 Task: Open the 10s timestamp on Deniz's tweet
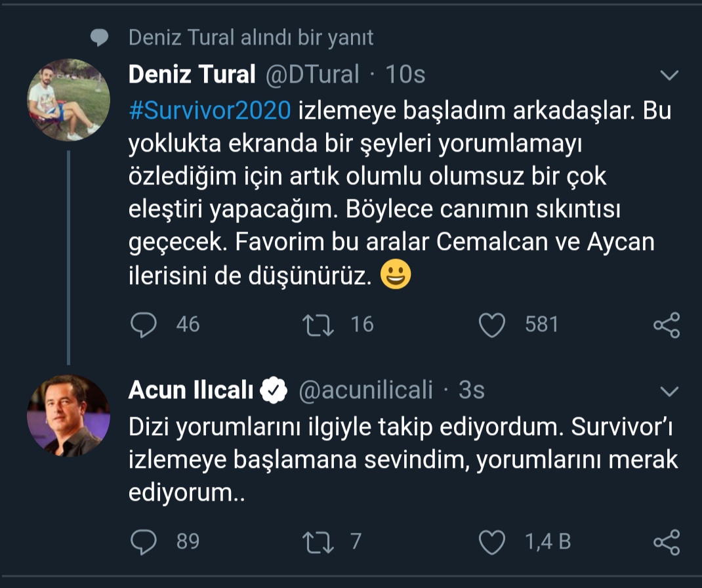coord(405,75)
